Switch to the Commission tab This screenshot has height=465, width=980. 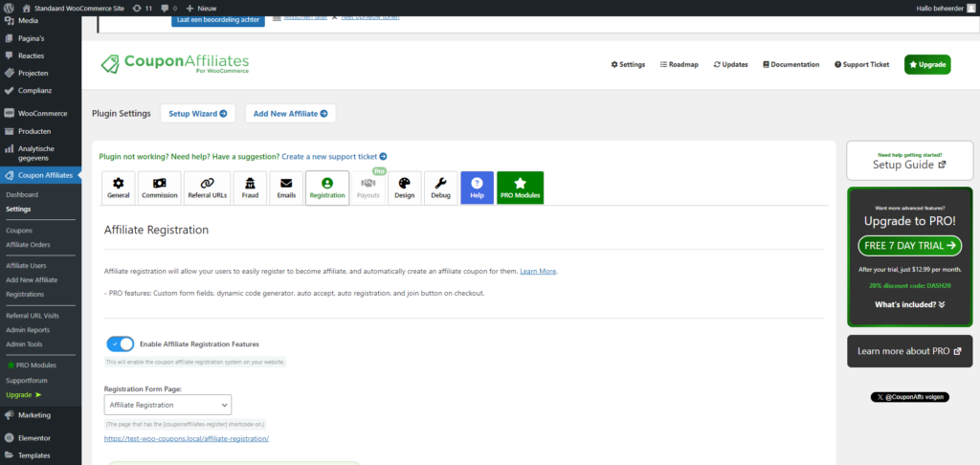click(x=160, y=188)
